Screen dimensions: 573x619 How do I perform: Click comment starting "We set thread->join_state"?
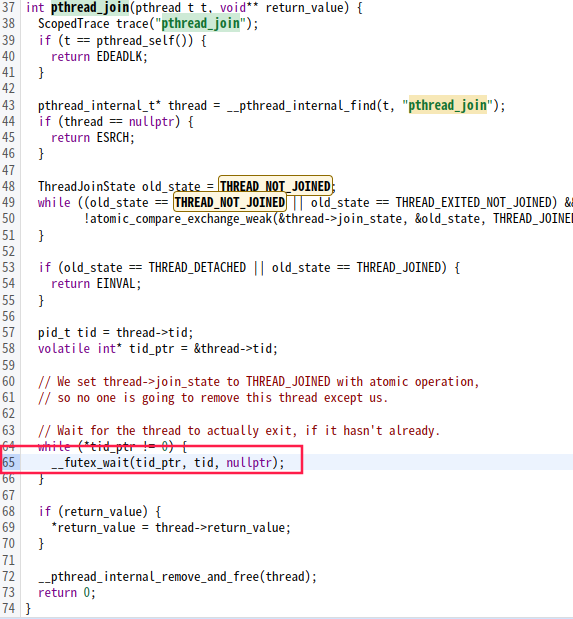[259, 382]
